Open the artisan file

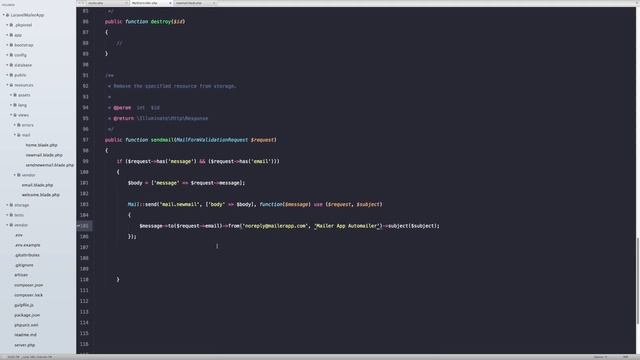click(21, 275)
